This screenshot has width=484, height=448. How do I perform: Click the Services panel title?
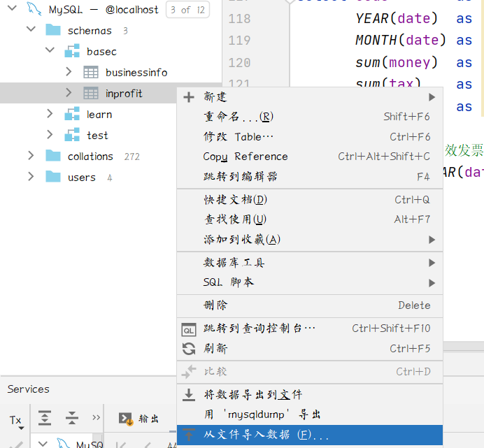coord(29,389)
